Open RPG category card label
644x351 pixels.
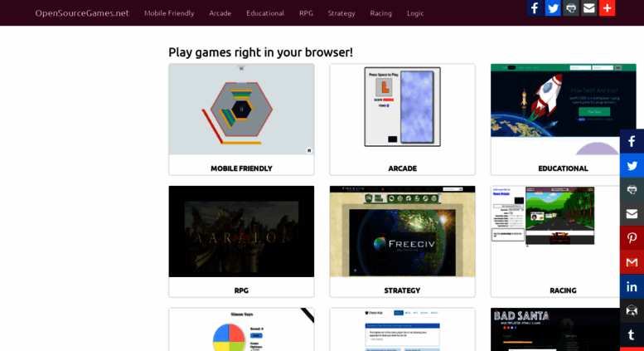[x=241, y=290]
